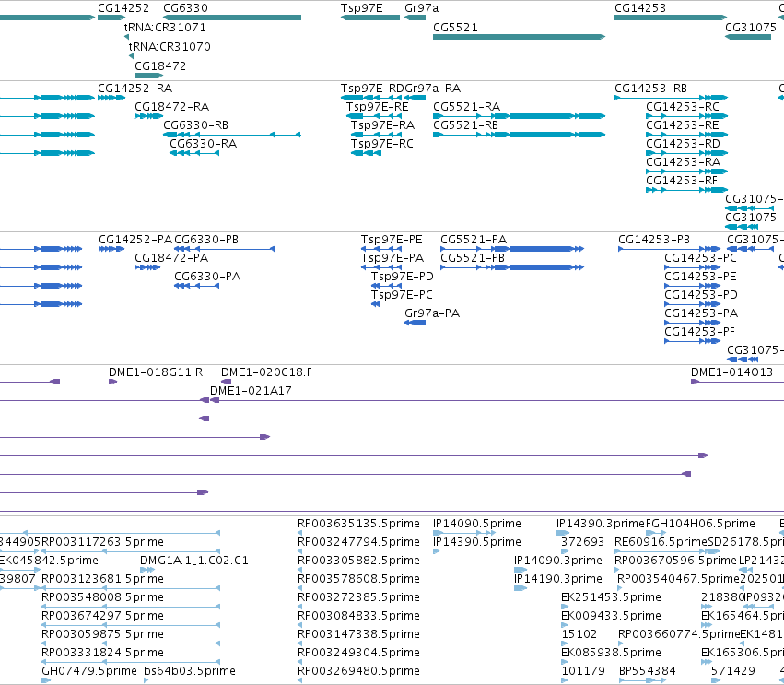
Task: Click EST EK251453.5prime
Action: [x=611, y=597]
